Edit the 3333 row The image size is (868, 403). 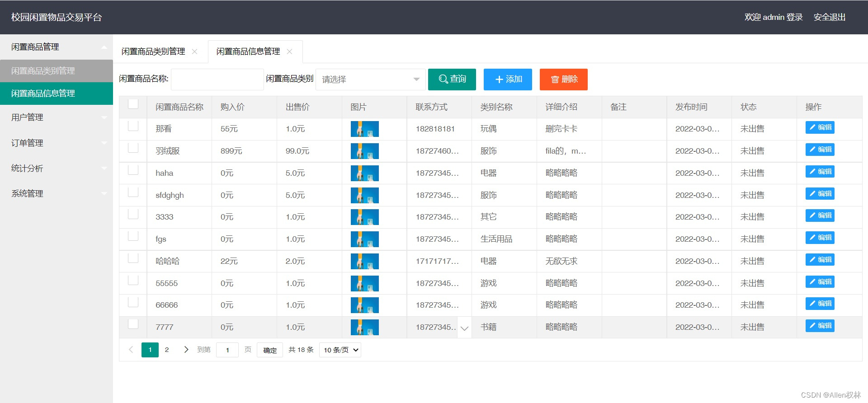point(820,216)
